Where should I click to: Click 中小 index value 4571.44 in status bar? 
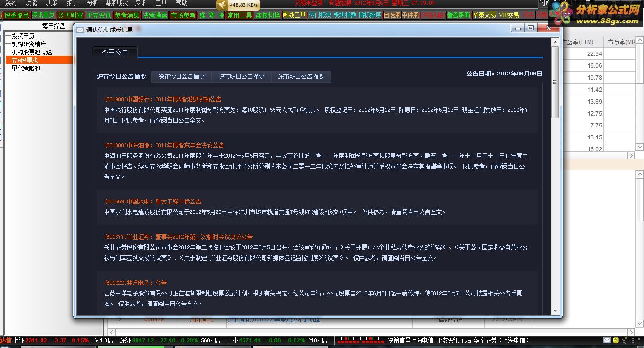[x=250, y=340]
